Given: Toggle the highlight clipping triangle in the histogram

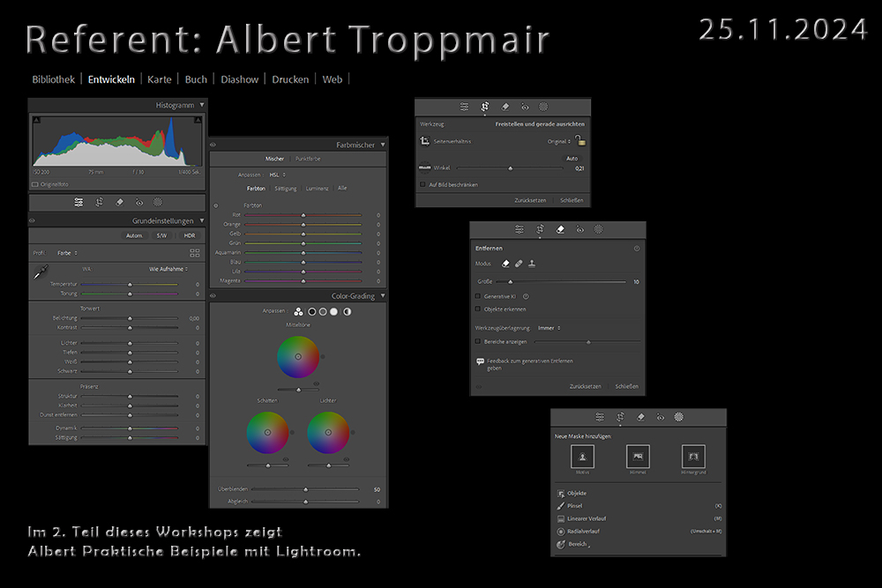Looking at the screenshot, I should [198, 120].
